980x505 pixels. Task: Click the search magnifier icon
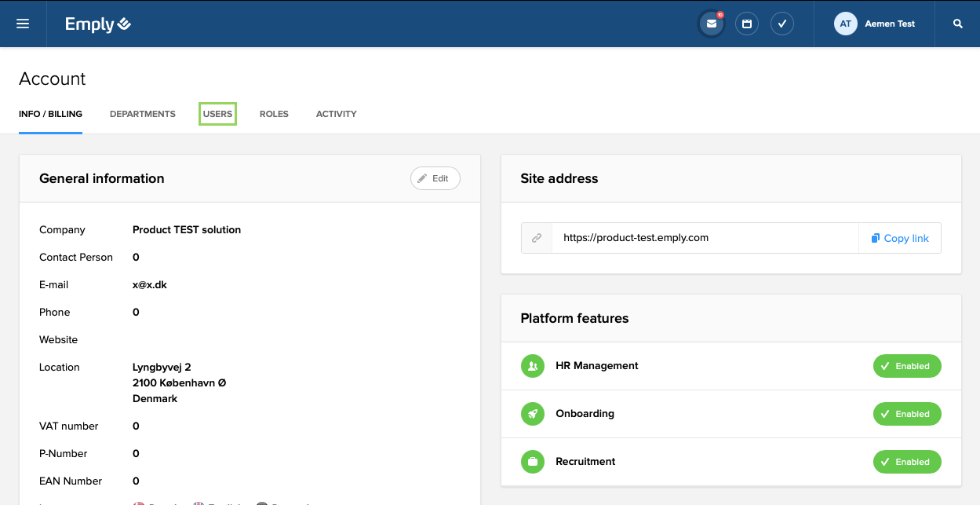pyautogui.click(x=958, y=24)
